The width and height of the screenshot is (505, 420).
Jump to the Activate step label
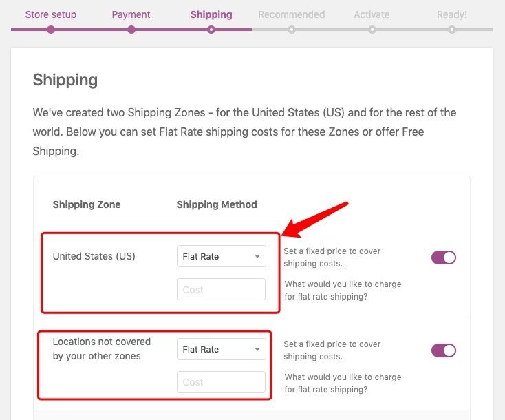tap(372, 14)
